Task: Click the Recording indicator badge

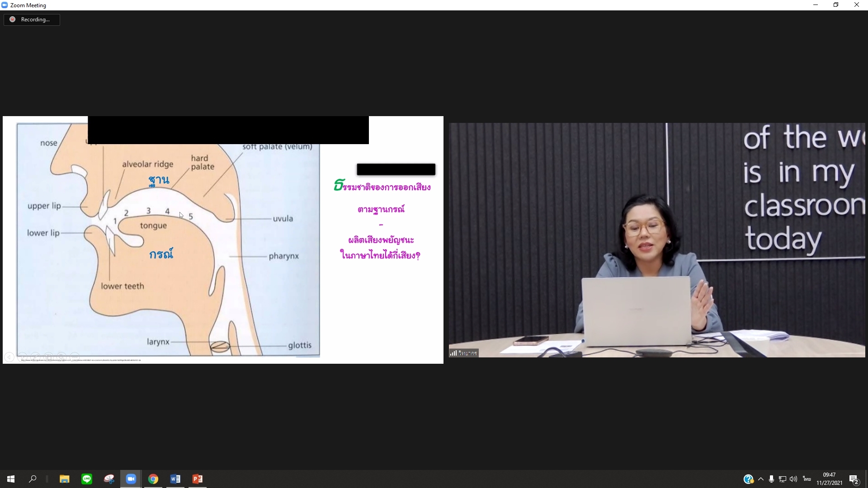Action: (32, 19)
